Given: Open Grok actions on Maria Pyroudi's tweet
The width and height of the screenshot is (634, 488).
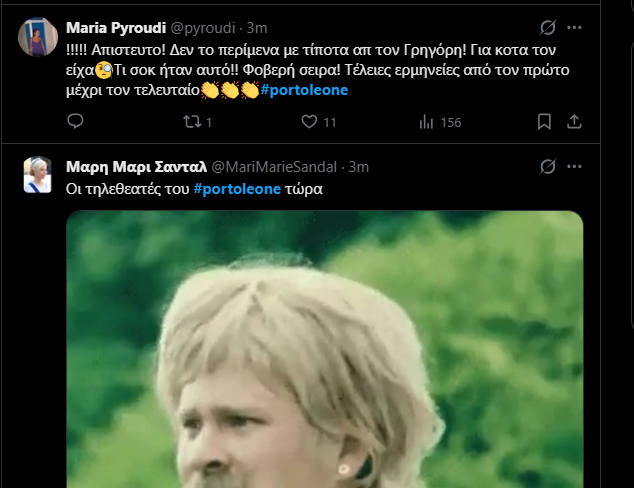Looking at the screenshot, I should (x=547, y=28).
